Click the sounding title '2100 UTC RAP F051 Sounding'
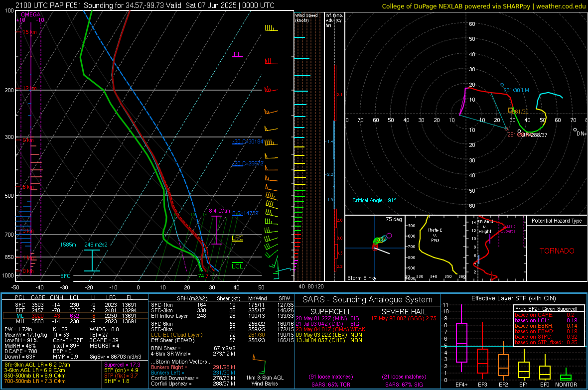The image size is (588, 390). 64,5
